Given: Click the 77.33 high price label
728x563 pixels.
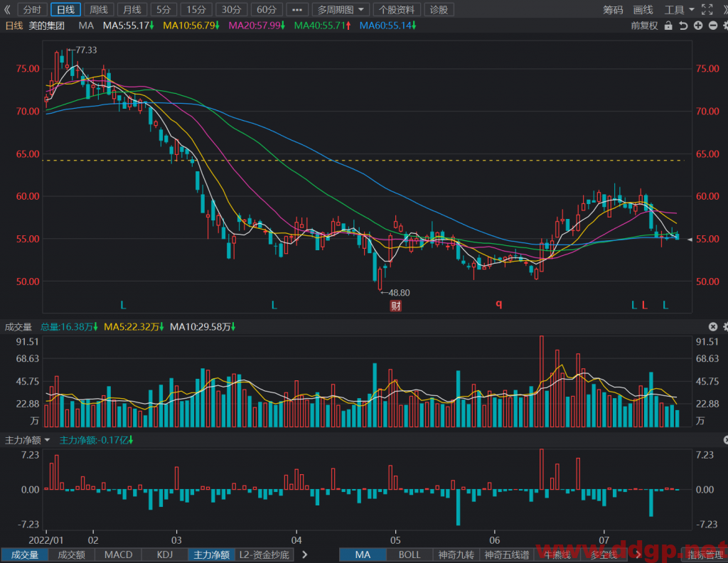Looking at the screenshot, I should pos(86,50).
